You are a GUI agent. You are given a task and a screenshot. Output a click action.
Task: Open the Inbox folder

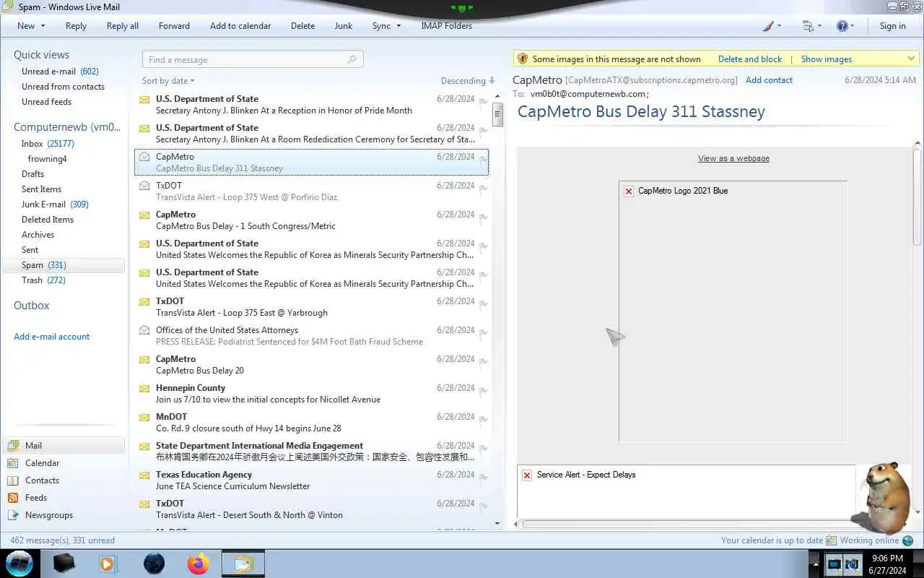point(48,144)
